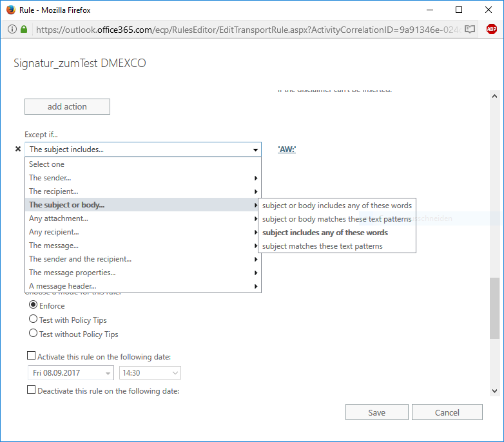504x442 pixels.
Task: Expand 'The message properties...' submenu
Action: click(x=143, y=273)
